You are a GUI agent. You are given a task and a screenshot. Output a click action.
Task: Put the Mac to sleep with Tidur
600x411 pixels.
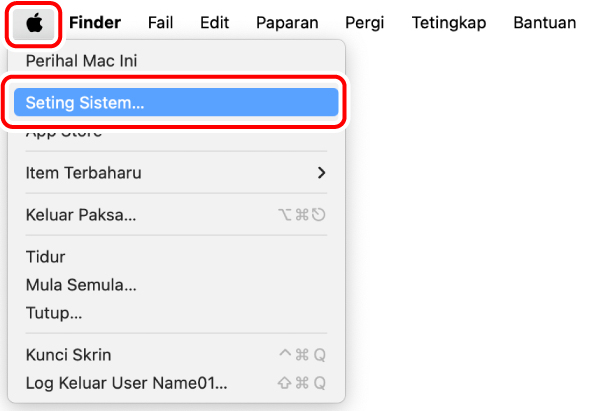coord(45,257)
